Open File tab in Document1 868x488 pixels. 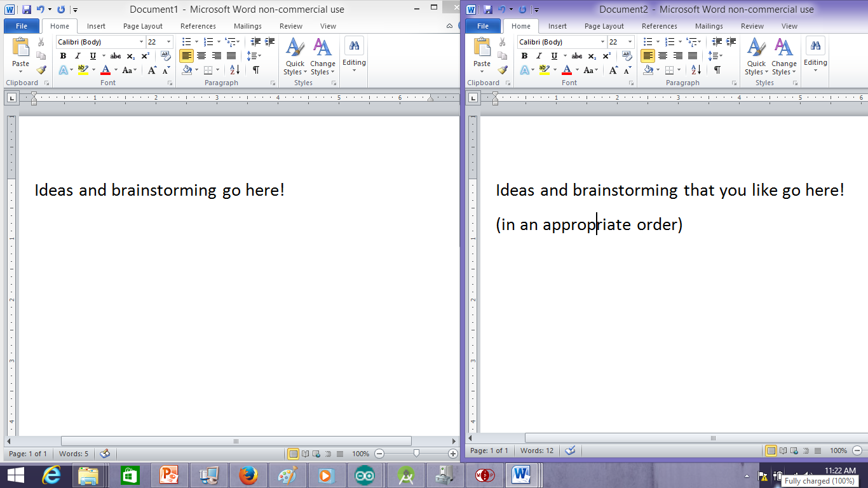click(x=22, y=26)
